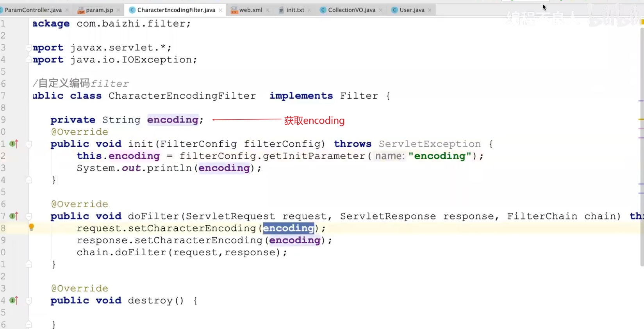644x329 pixels.
Task: Click the implements-method gutter icon beside doFilter
Action: click(x=14, y=216)
